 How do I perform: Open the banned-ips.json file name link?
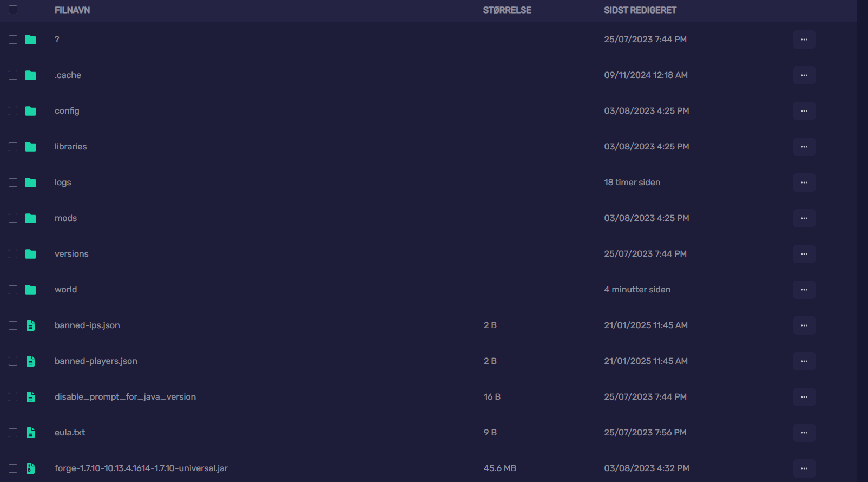(x=87, y=325)
